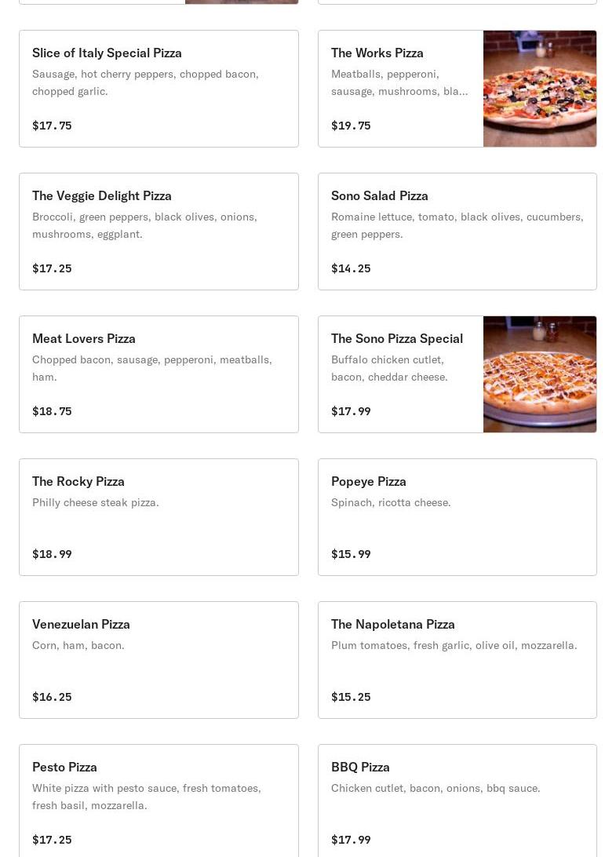The image size is (616, 857).
Task: Select The Veggie Delight Pizza card
Action: (x=159, y=232)
